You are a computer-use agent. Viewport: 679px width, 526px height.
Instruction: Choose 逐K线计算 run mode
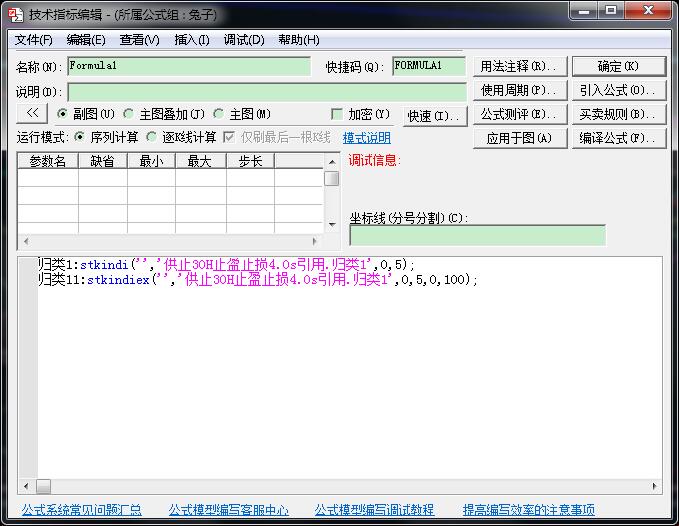152,137
